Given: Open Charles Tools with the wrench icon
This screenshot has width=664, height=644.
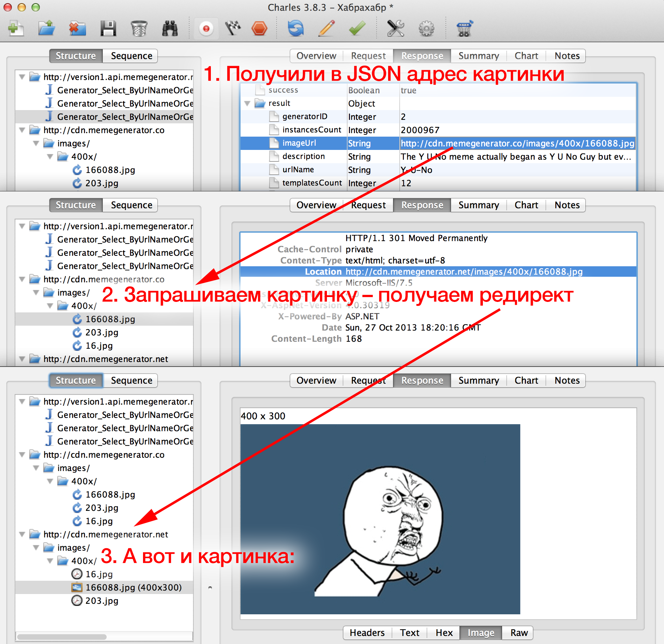Looking at the screenshot, I should point(396,28).
